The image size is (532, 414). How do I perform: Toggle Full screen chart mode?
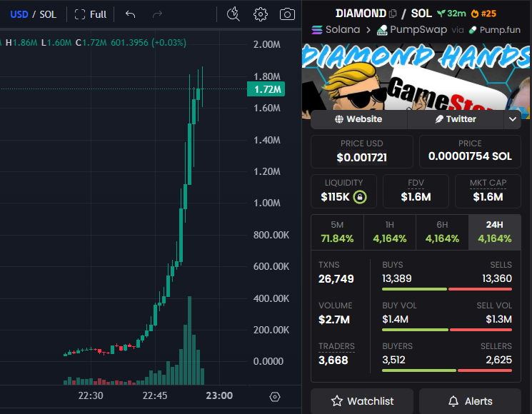(x=91, y=14)
